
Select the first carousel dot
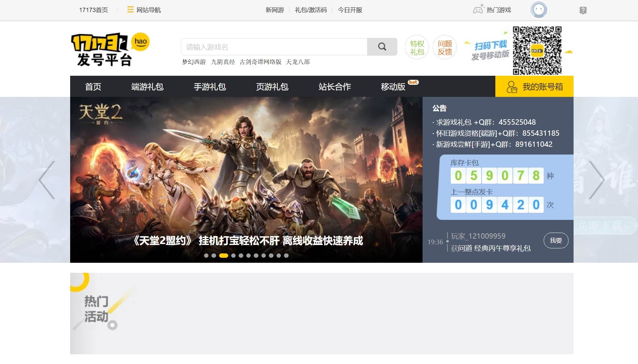[206, 255]
